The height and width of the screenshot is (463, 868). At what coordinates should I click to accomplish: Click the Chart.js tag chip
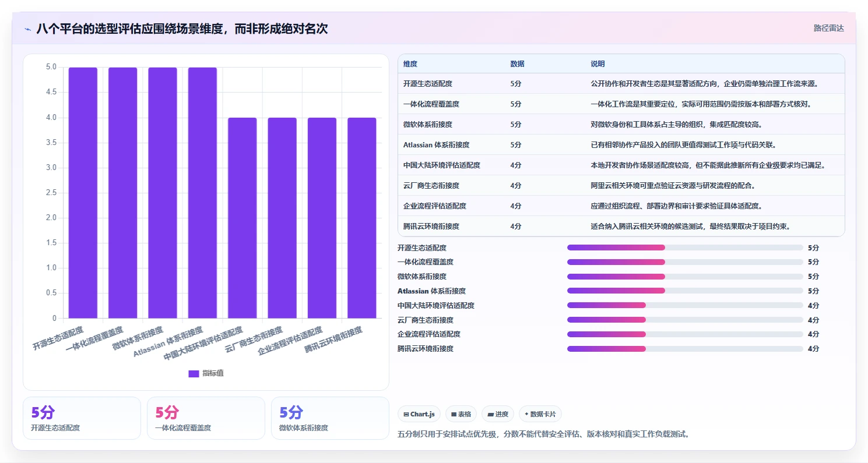pyautogui.click(x=419, y=414)
